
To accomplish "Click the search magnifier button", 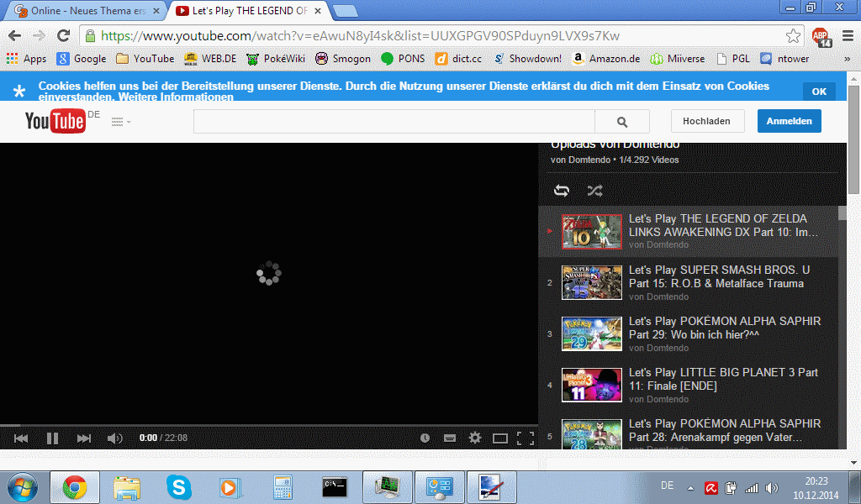I will pos(622,122).
